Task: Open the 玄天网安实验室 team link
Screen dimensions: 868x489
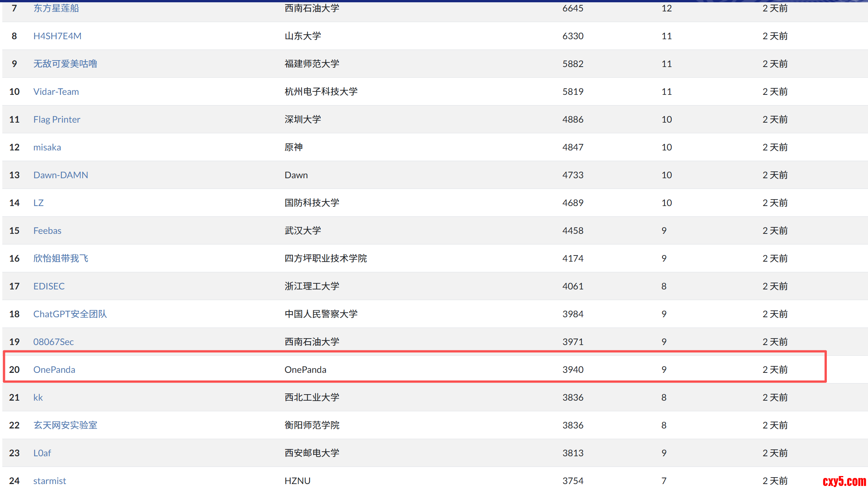Action: [x=65, y=425]
